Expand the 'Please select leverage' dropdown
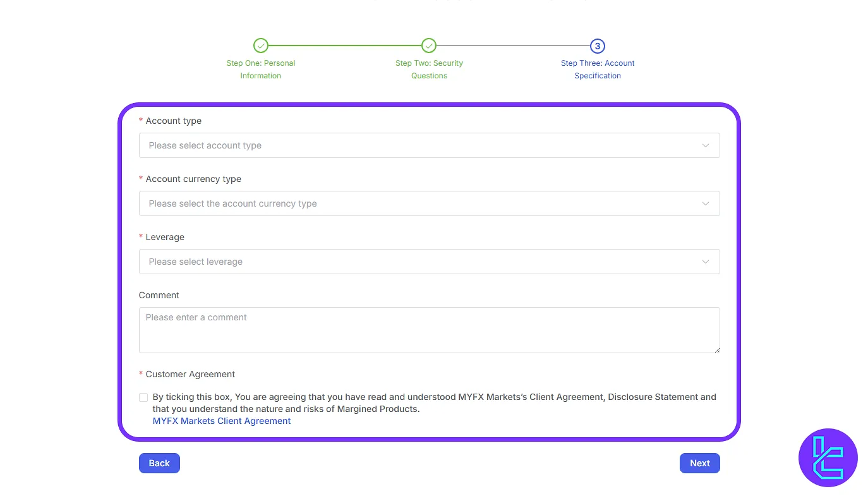Screen dimensions: 868x496 click(417, 262)
